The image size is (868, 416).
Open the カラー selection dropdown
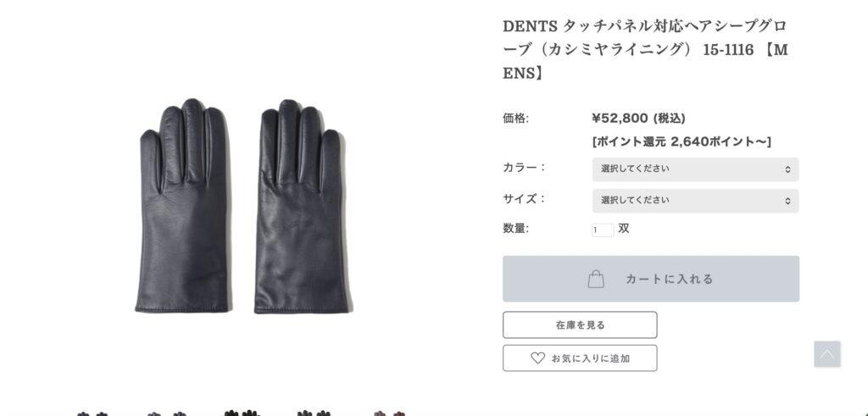tap(695, 169)
